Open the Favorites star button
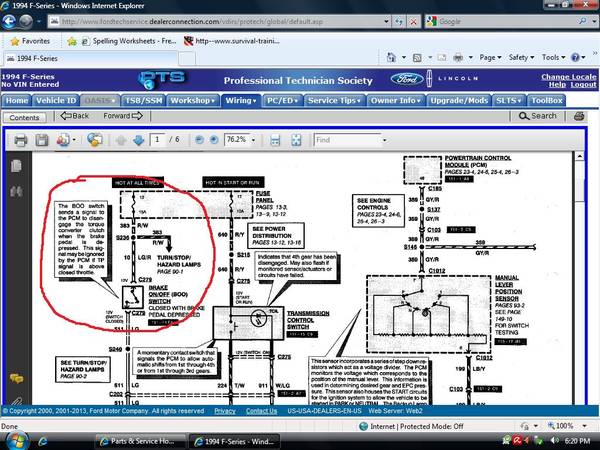600x450 pixels. point(31,41)
